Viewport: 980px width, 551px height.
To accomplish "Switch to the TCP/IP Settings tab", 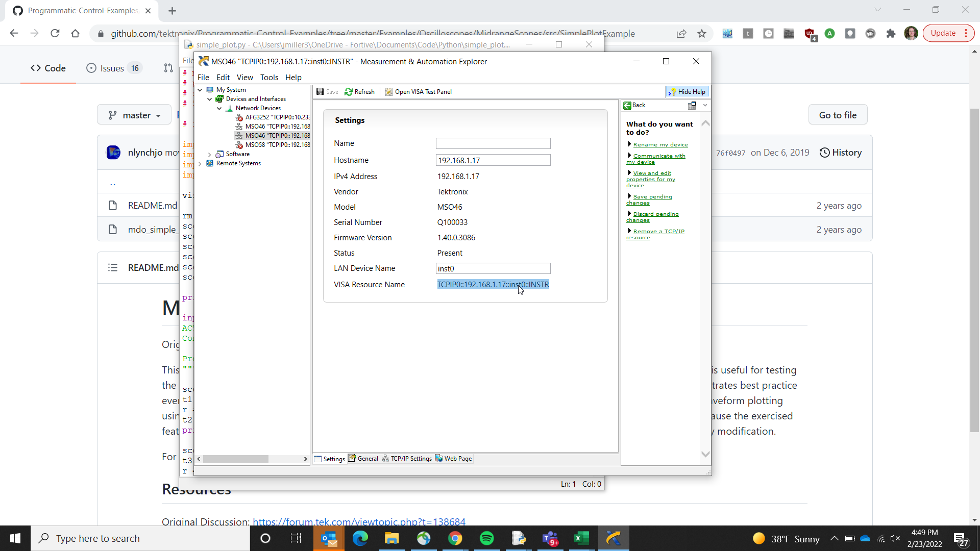I will [x=406, y=459].
